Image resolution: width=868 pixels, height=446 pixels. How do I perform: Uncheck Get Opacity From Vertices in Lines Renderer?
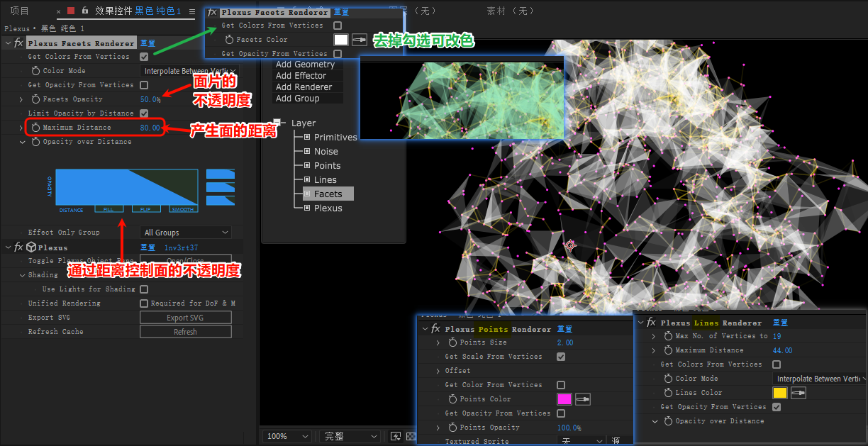(x=777, y=407)
